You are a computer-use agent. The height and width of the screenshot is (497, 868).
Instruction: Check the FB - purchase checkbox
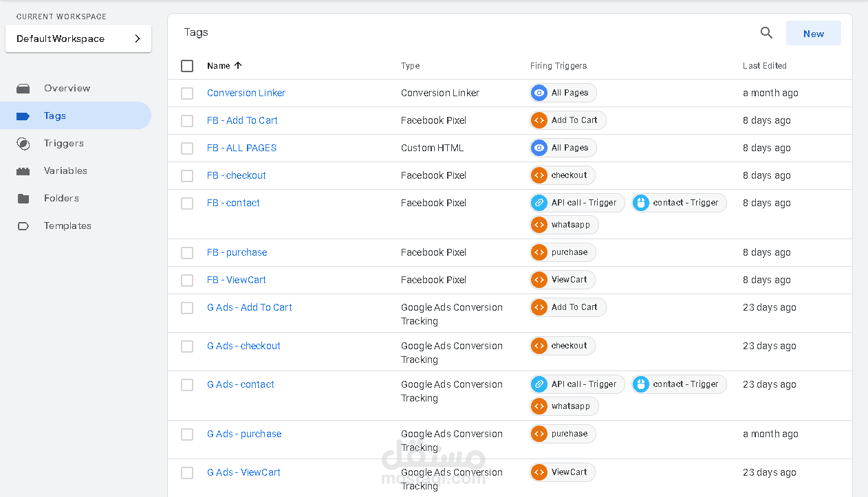tap(187, 253)
